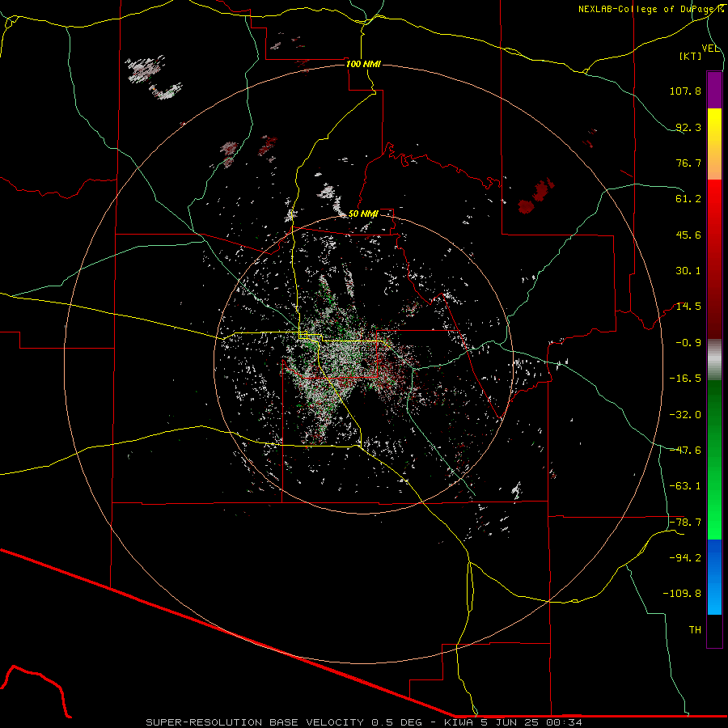
Task: Pick the gray near-zero segment of color bar
Action: point(714,360)
